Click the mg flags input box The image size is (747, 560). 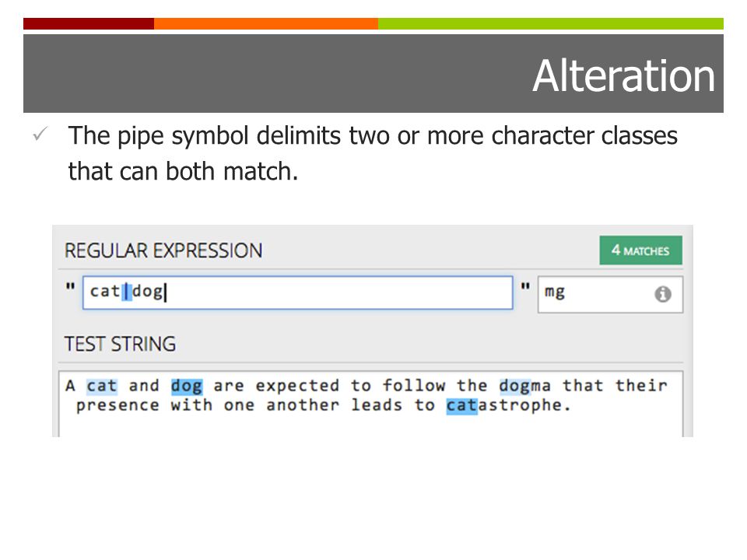pos(610,294)
